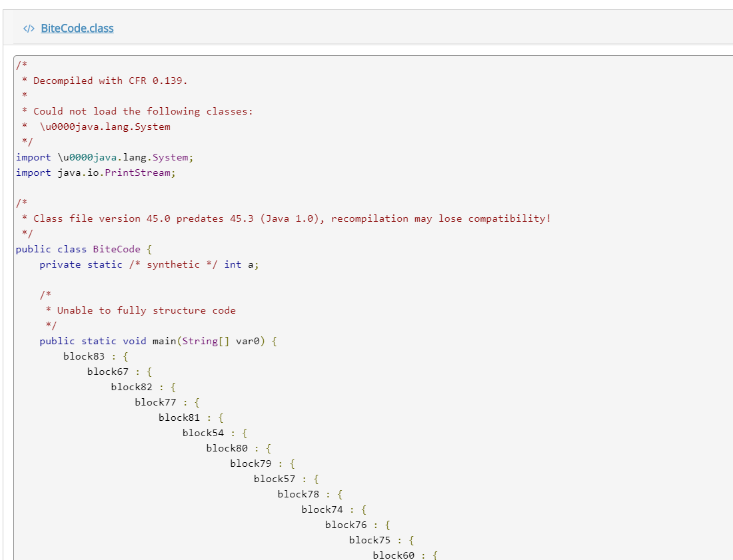The image size is (733, 560).
Task: Click the 'block77 : {' line
Action: pyautogui.click(x=167, y=403)
